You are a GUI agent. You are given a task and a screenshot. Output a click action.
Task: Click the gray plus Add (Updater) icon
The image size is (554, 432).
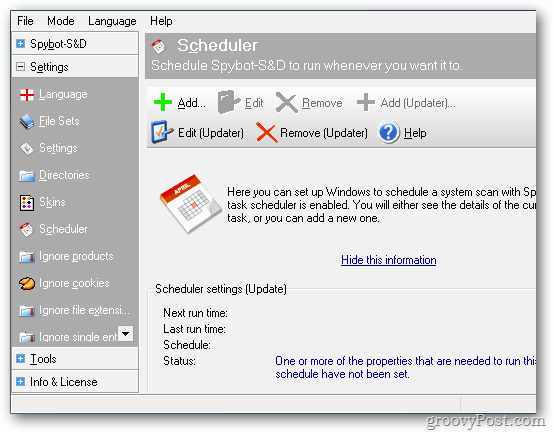point(366,102)
